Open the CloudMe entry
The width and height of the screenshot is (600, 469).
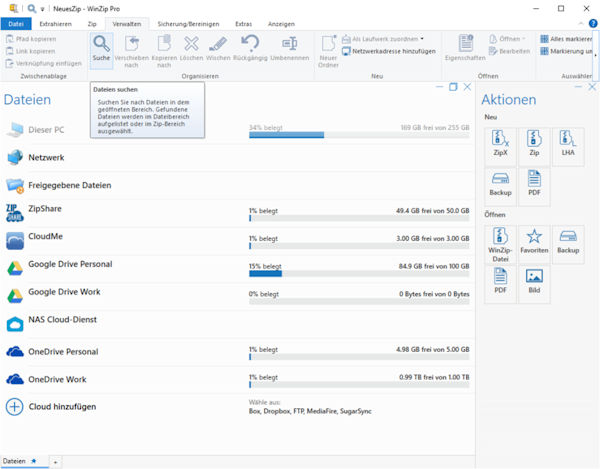[237, 241]
